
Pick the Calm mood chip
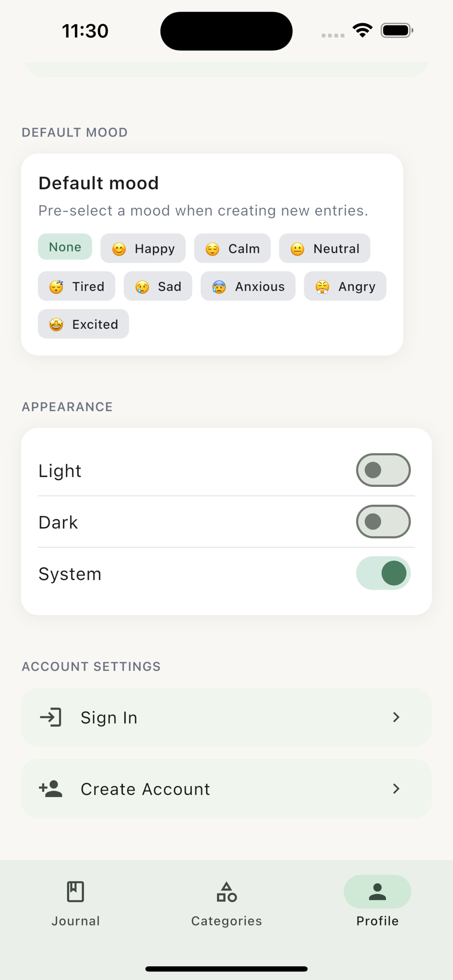click(x=232, y=248)
